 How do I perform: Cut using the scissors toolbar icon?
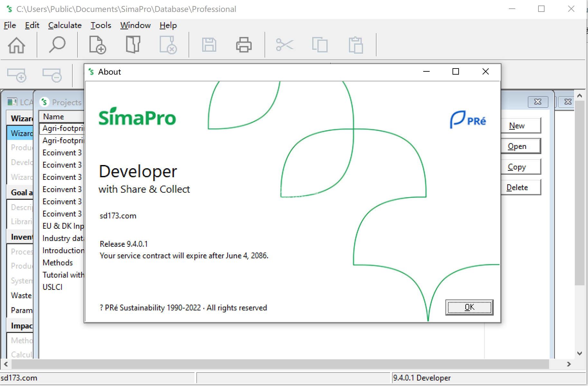tap(285, 45)
